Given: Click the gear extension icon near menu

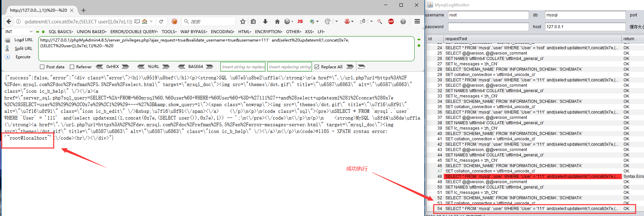Looking at the screenshot, I should coord(403,21).
